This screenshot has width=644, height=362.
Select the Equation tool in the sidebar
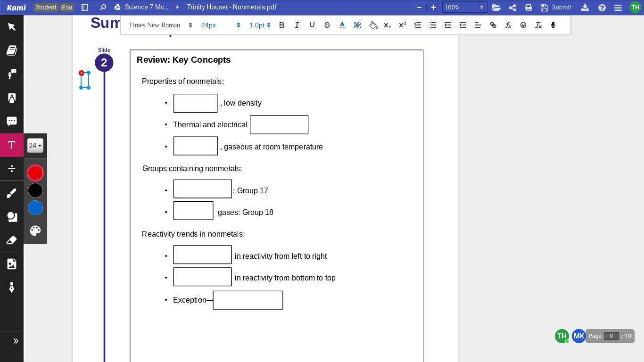coord(12,168)
